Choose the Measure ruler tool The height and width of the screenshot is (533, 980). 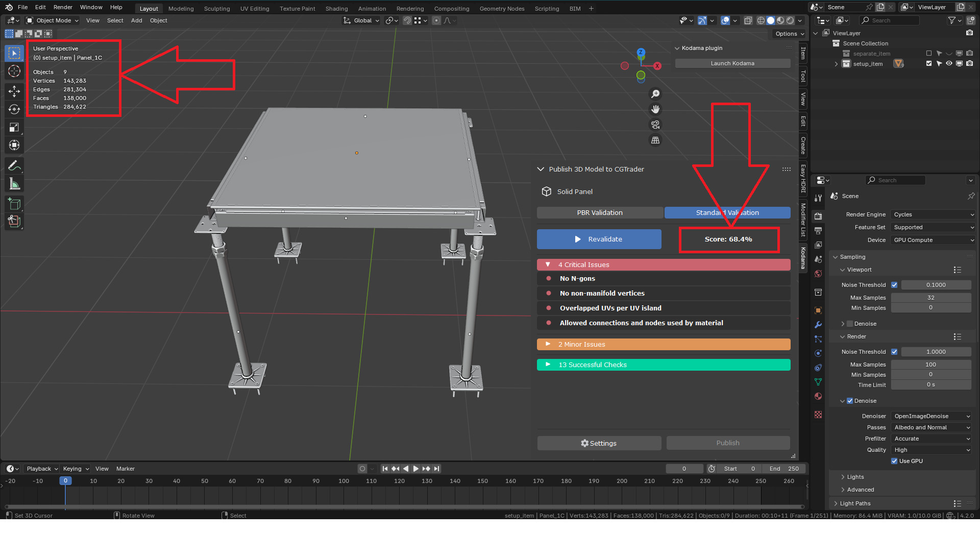[14, 183]
